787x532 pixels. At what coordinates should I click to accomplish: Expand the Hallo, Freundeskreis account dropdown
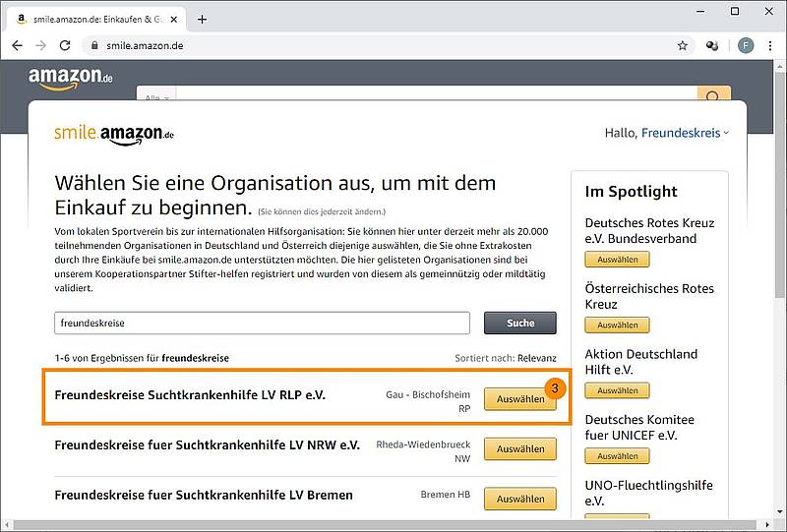(x=667, y=133)
